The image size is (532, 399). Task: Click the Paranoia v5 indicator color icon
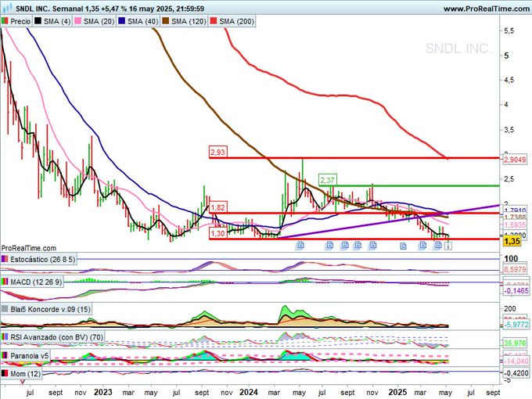[x=5, y=355]
